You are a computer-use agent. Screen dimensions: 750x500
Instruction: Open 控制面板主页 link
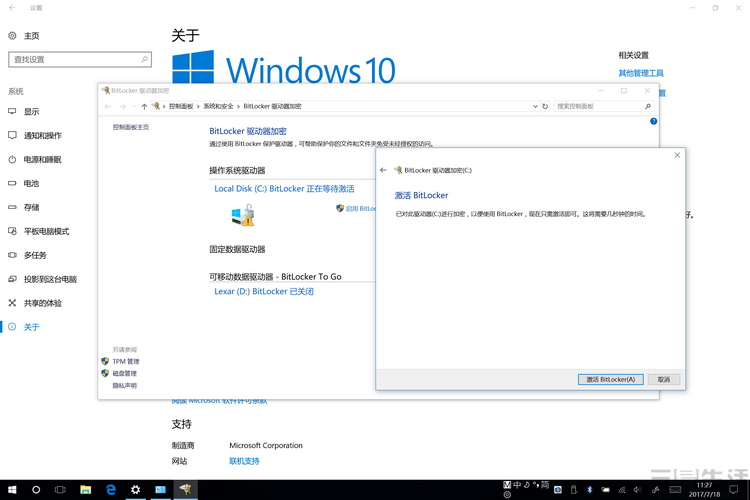(x=131, y=127)
